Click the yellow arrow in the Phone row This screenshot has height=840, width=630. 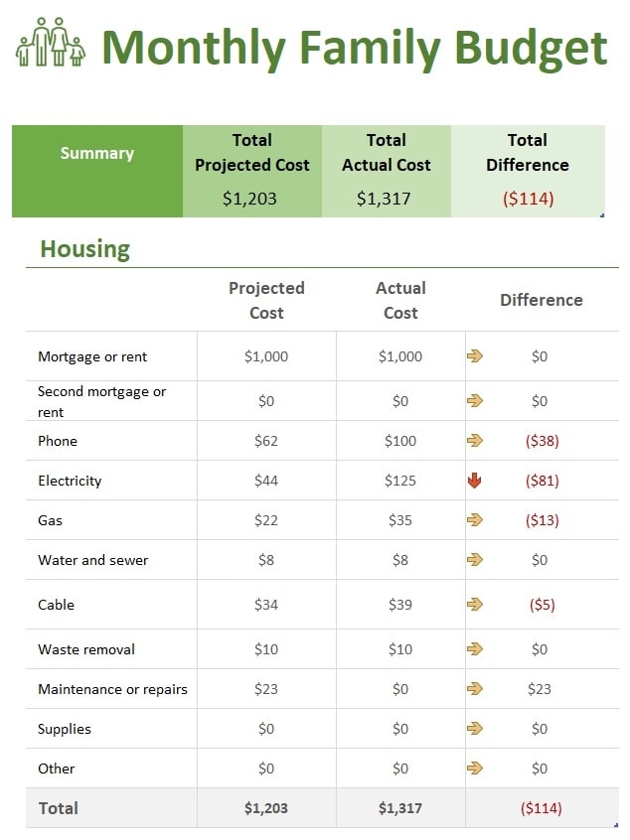pyautogui.click(x=474, y=441)
